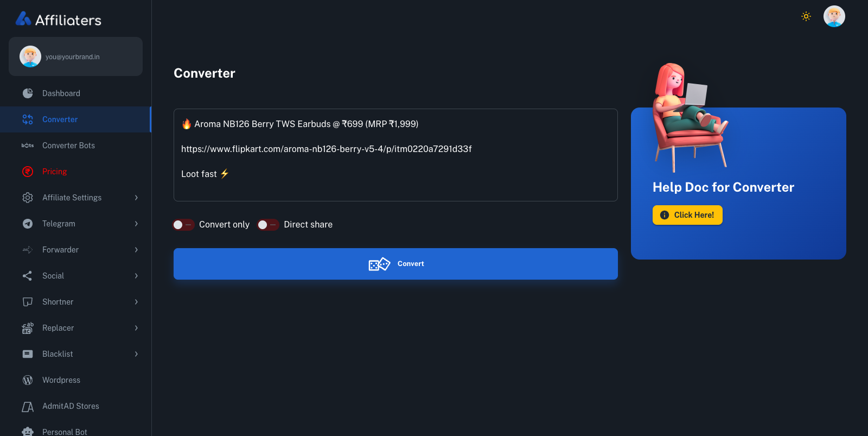Click the Converter Bots icon

coord(28,146)
